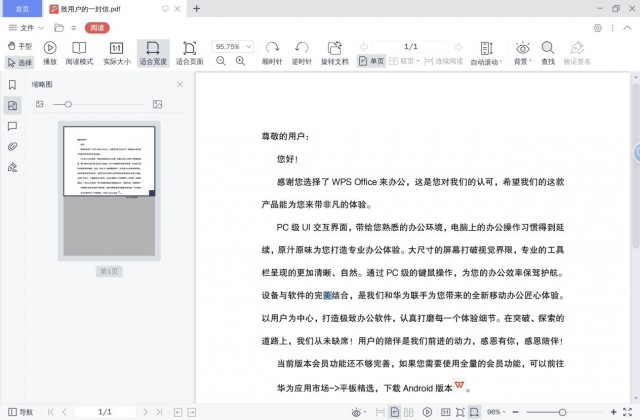This screenshot has height=420, width=640.
Task: Jump to last page in status bar
Action: coord(159,412)
